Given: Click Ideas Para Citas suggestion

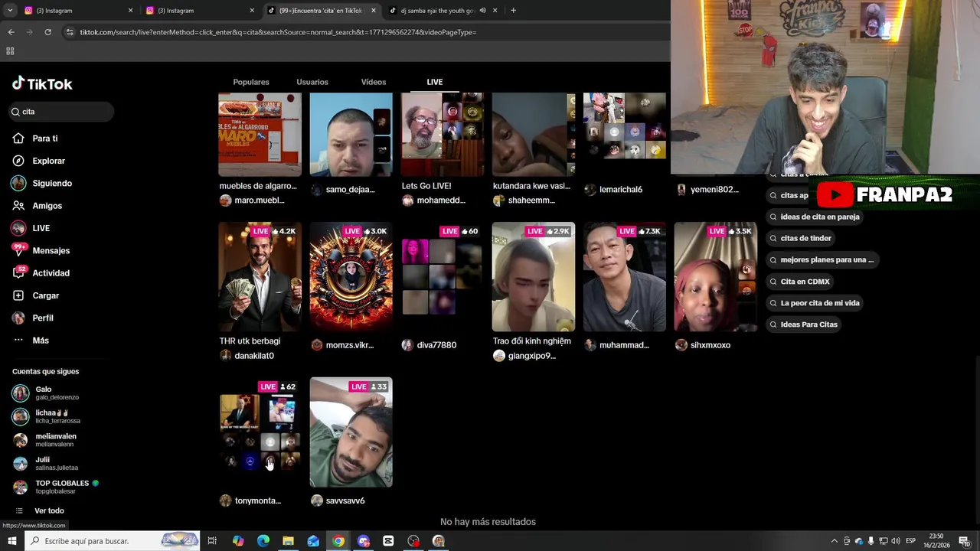Looking at the screenshot, I should [x=804, y=324].
